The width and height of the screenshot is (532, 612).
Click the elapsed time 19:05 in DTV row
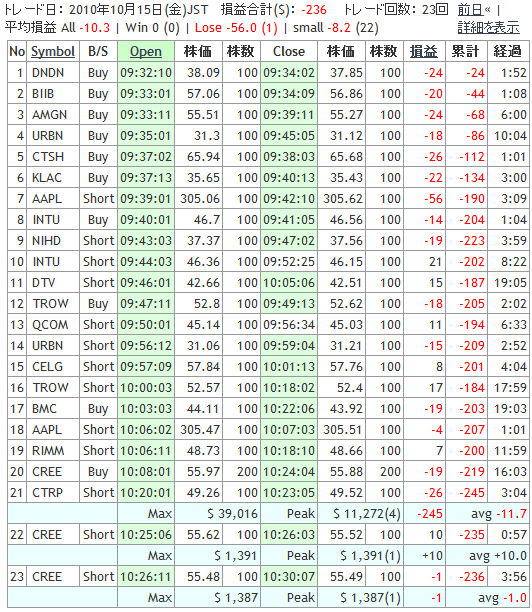click(511, 283)
